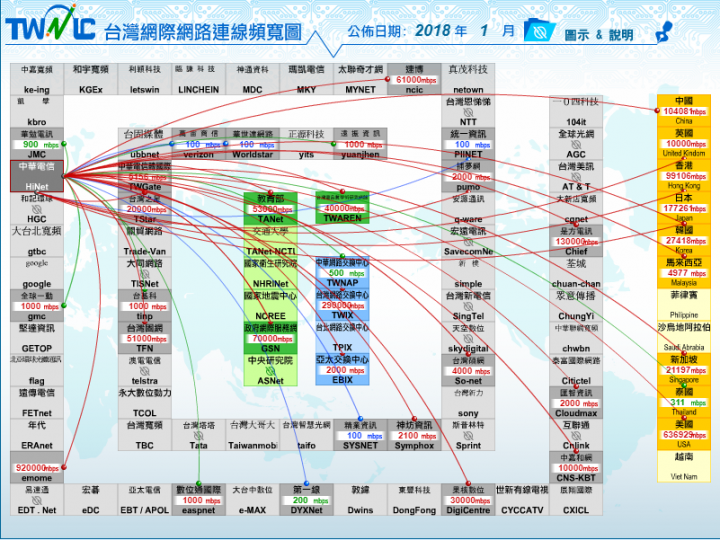The height and width of the screenshot is (540, 720).
Task: Select the USA 美國 cell
Action: pyautogui.click(x=684, y=434)
